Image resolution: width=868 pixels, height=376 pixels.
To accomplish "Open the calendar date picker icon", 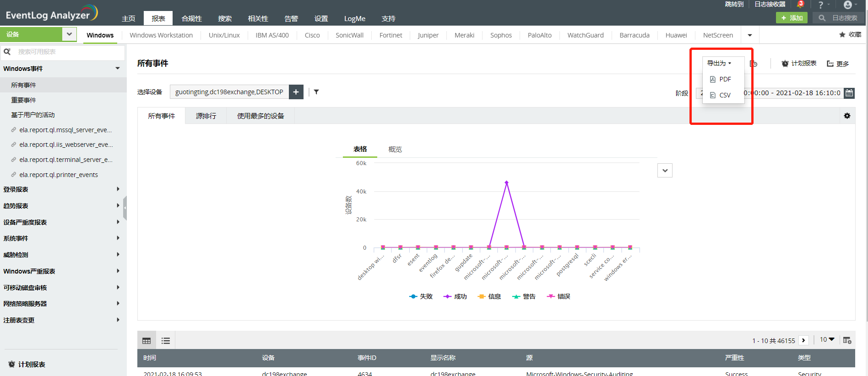I will pos(849,93).
